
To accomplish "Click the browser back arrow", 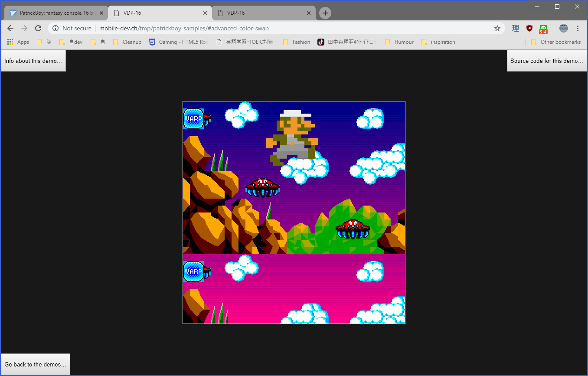I will (10, 28).
